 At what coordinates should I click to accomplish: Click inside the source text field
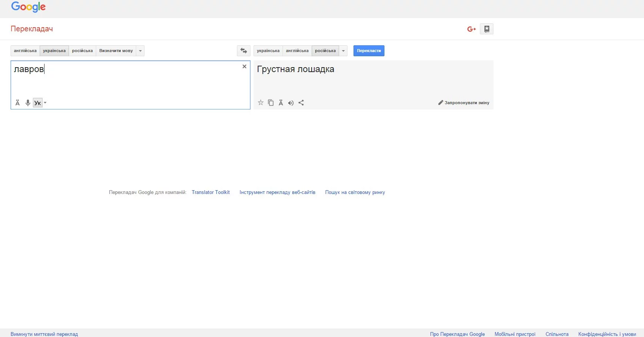(x=128, y=83)
